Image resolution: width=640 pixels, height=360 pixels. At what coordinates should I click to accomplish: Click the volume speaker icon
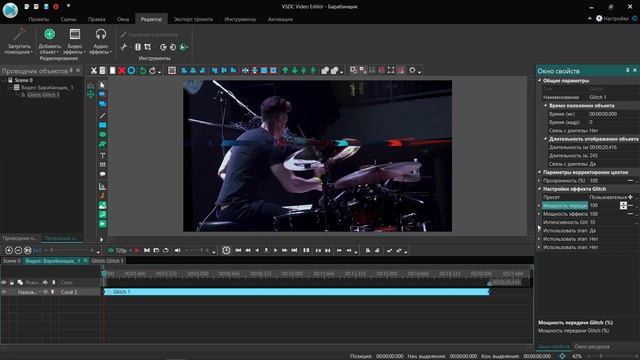[177, 250]
